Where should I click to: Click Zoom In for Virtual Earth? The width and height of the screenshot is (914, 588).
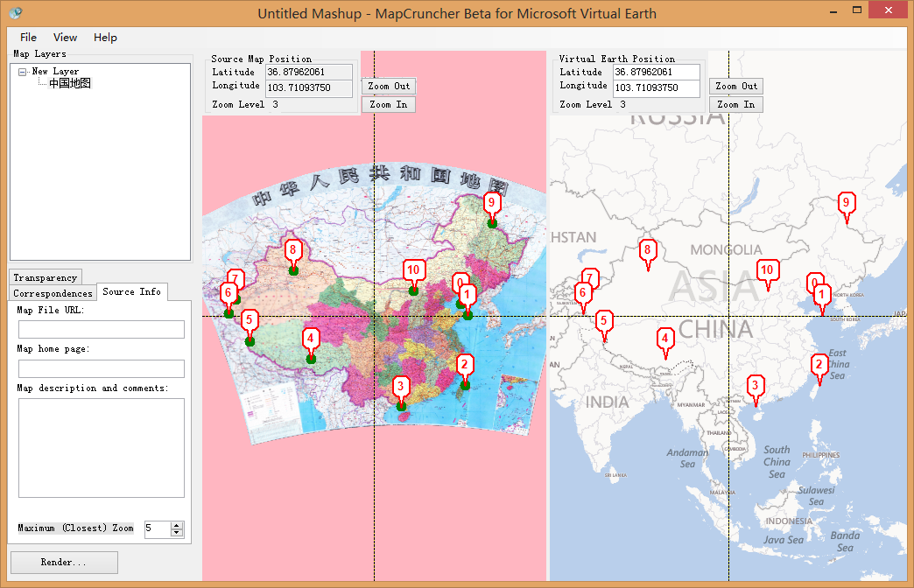pos(736,104)
